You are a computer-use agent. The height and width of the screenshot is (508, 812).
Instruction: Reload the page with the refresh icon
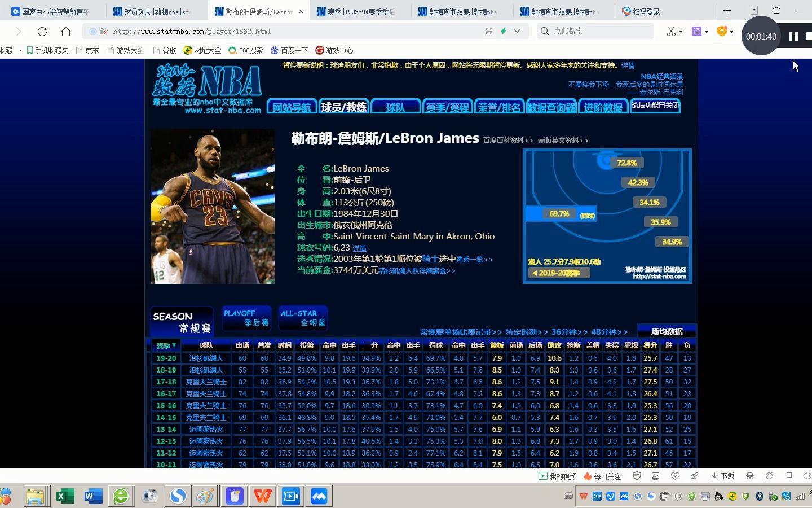[x=42, y=32]
